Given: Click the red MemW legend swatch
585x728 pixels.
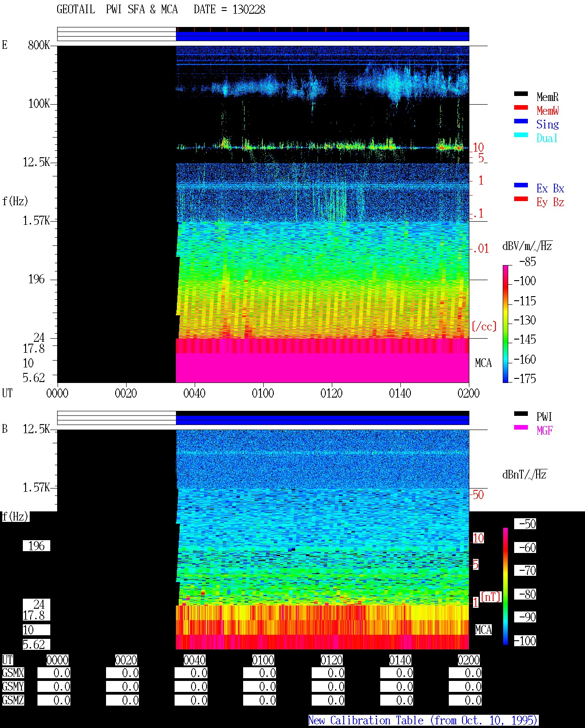Looking at the screenshot, I should point(521,107).
